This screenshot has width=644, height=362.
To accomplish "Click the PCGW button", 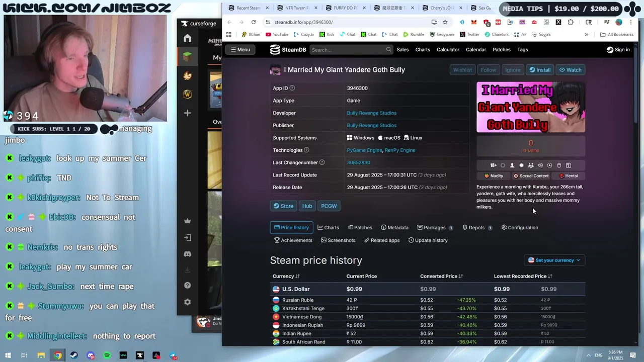I will point(329,206).
